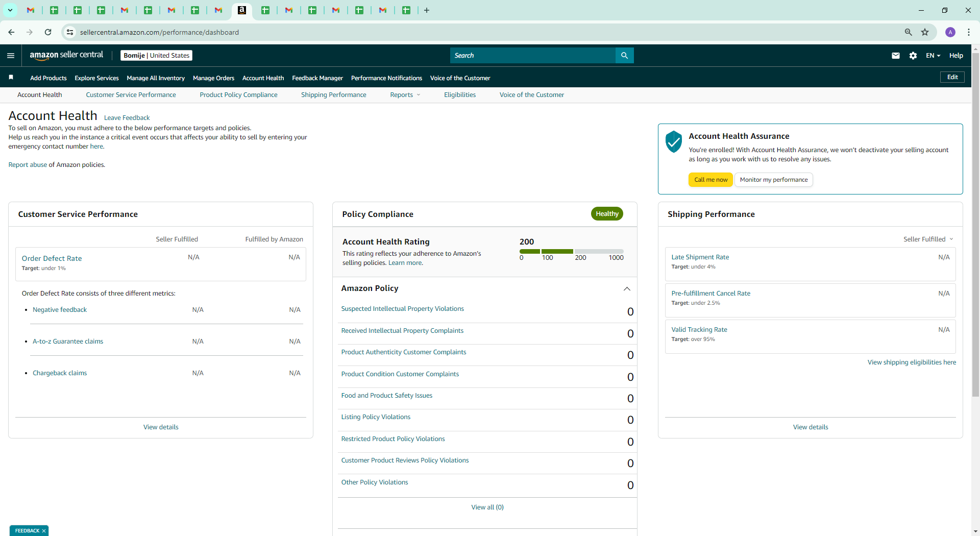
Task: Open the hamburger navigation menu
Action: (11, 56)
